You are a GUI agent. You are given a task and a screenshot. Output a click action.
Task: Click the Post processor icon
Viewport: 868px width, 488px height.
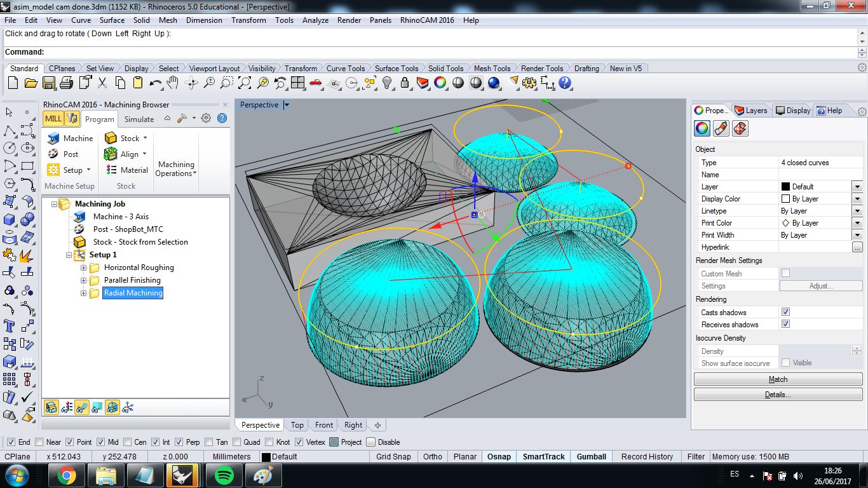click(53, 154)
